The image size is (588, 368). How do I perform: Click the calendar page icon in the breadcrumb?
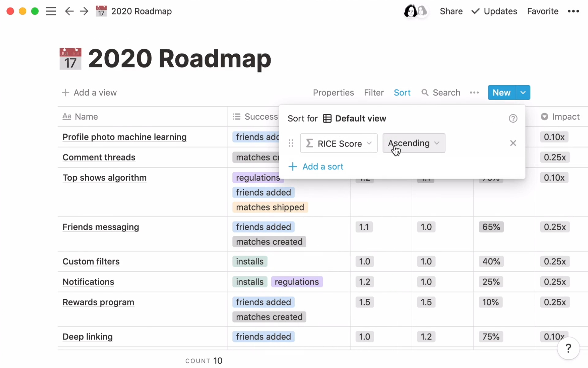pyautogui.click(x=101, y=11)
